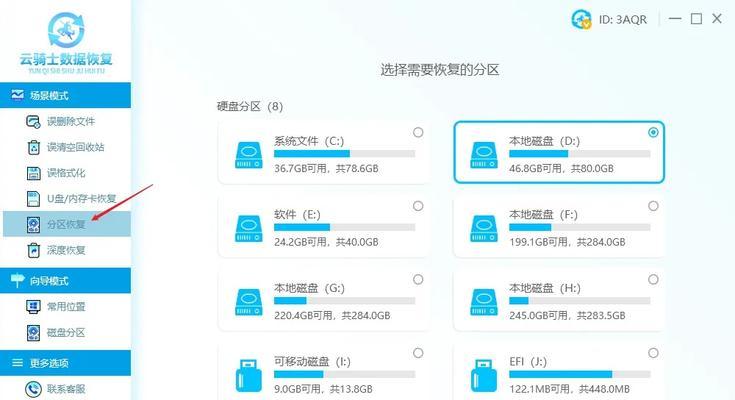This screenshot has height=400, width=735.
Task: Open the 磁盘分区 entry
Action: click(x=66, y=332)
